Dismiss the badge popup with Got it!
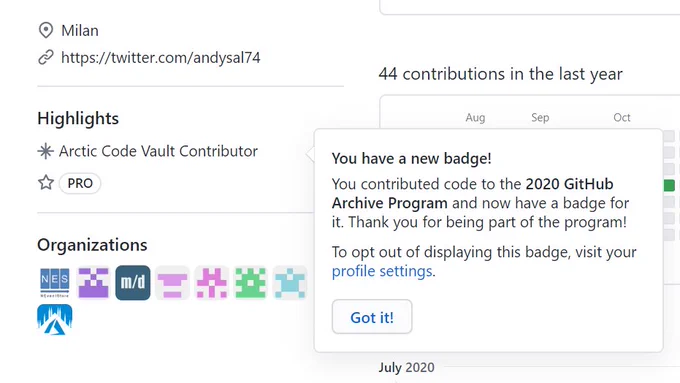Screen dimensions: 680x383 pos(372,317)
